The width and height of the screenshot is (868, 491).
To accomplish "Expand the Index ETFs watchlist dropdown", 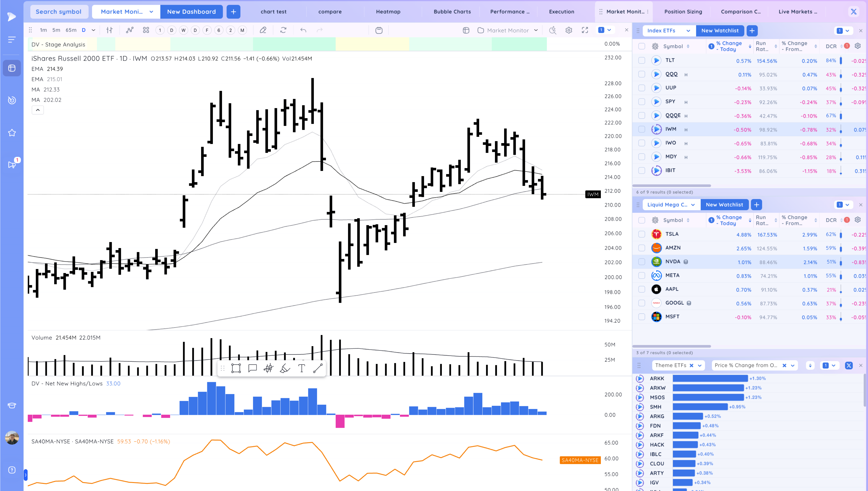I will pos(688,31).
